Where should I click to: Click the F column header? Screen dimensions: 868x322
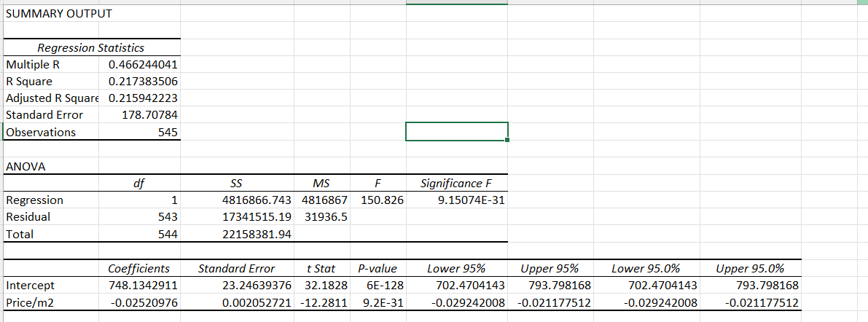click(x=378, y=183)
